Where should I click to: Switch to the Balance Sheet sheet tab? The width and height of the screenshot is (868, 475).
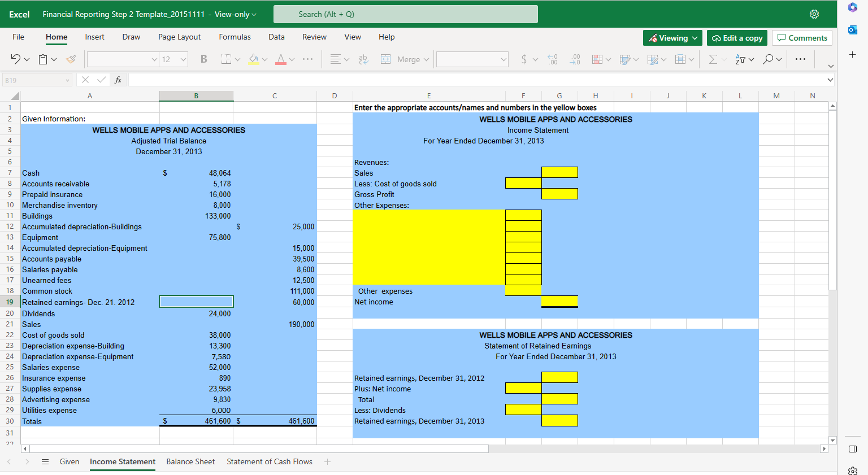pos(190,462)
